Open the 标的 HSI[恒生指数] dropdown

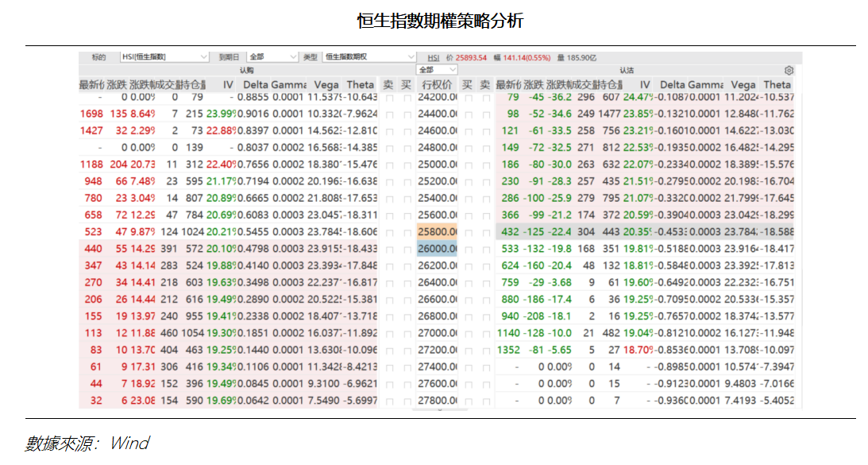coord(164,57)
